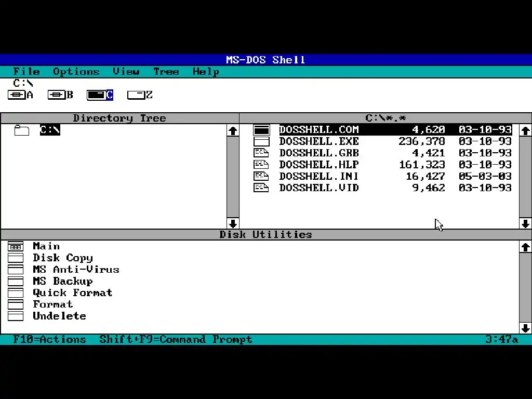
Task: Select the DOSSHELL.VID file name
Action: [x=319, y=188]
